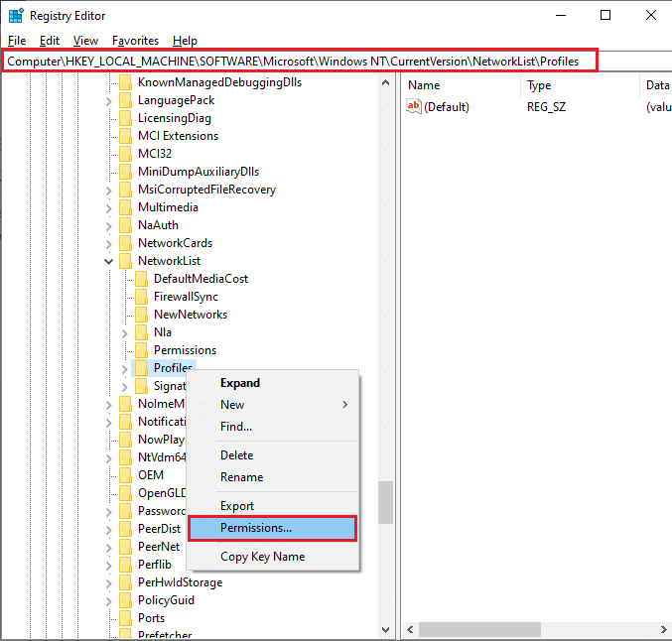This screenshot has width=672, height=641.
Task: Click the LanguagePack folder icon
Action: [126, 100]
